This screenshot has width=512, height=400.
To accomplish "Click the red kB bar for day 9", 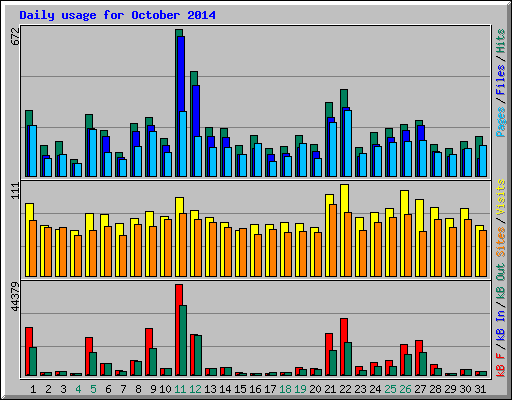I will (x=147, y=352).
